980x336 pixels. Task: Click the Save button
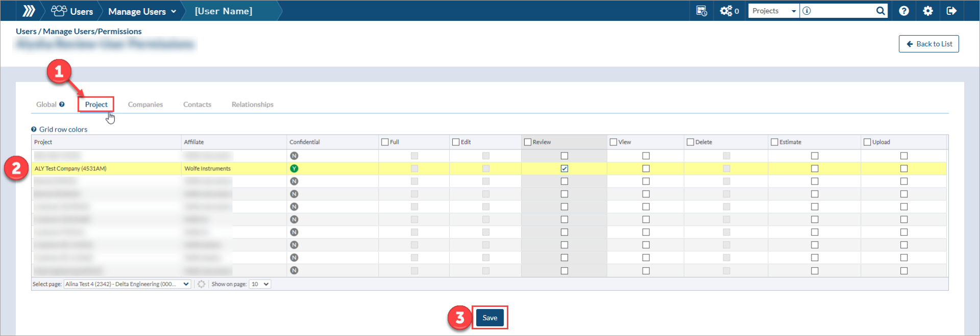pyautogui.click(x=490, y=318)
